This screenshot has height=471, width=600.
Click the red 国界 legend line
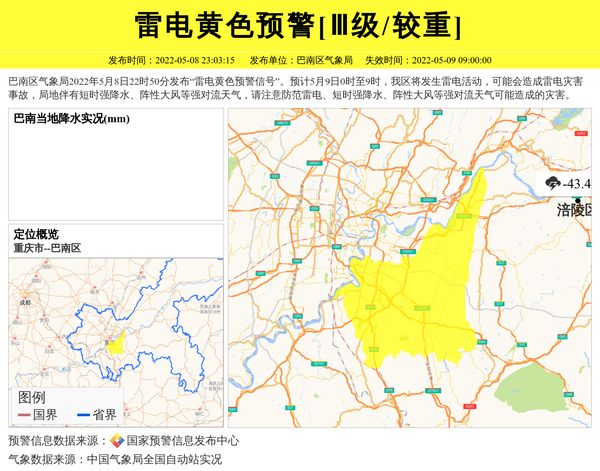[x=24, y=415]
